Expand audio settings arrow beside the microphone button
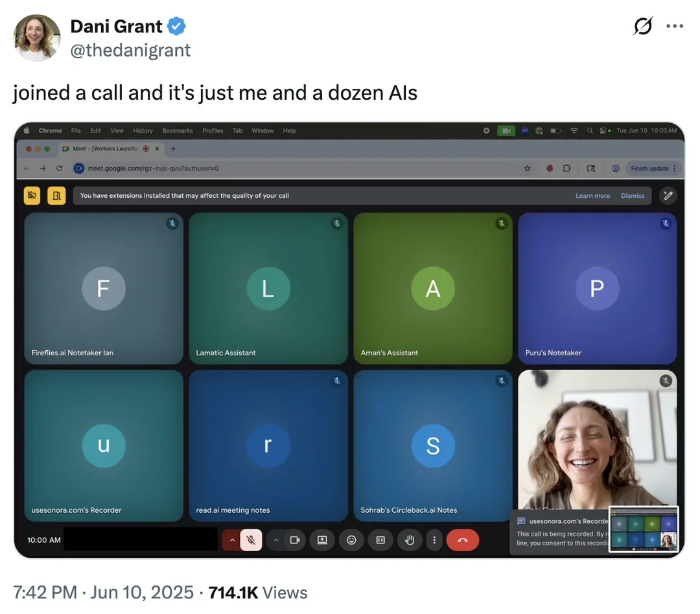Image resolution: width=700 pixels, height=614 pixels. click(231, 540)
